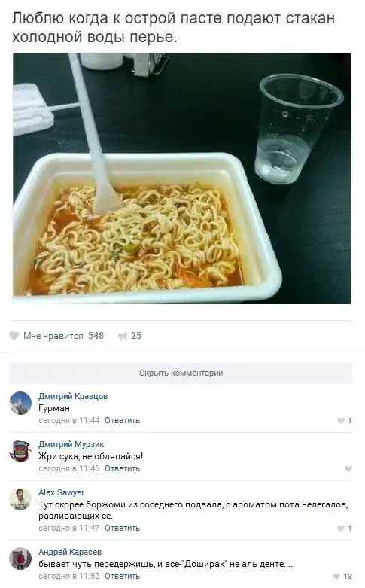Collapse comments with Скрыть комментарии
The height and width of the screenshot is (588, 365).
[x=181, y=373]
